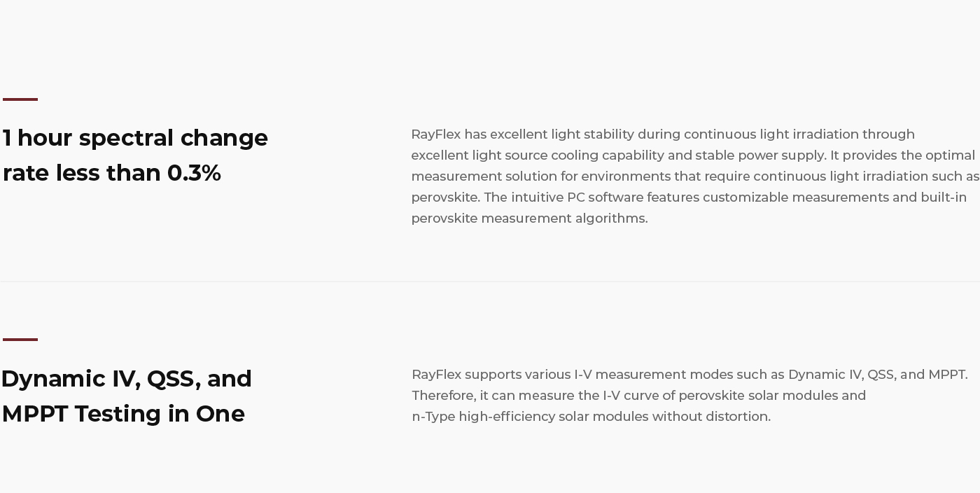
Task: Click the line starting "excellent light source cooling capability"
Action: 693,155
